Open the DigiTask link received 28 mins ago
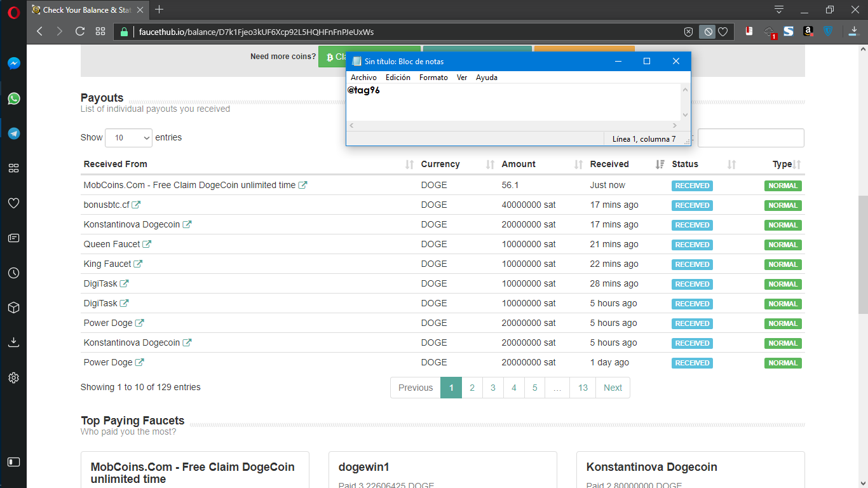The image size is (868, 488). [106, 283]
